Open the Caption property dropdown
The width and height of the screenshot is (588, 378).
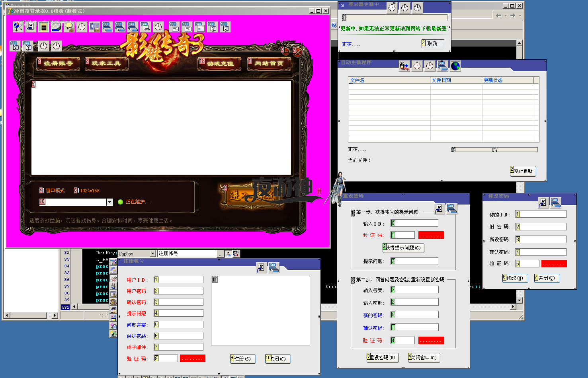(153, 254)
